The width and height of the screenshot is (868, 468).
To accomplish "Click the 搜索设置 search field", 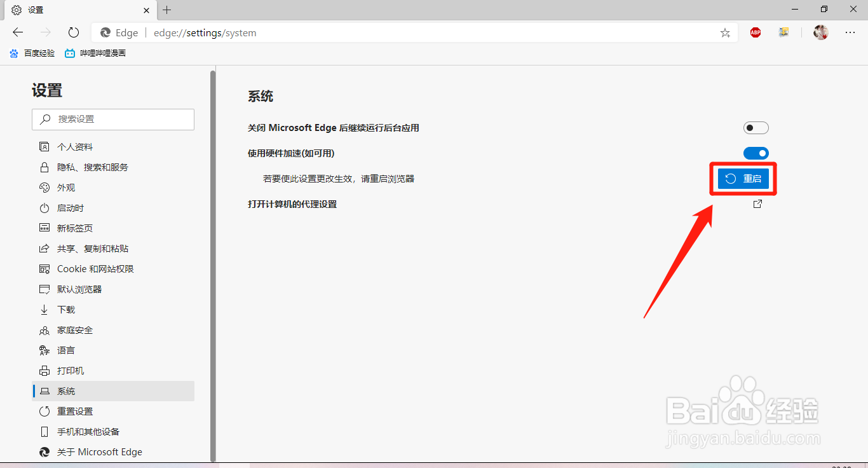I will point(113,119).
